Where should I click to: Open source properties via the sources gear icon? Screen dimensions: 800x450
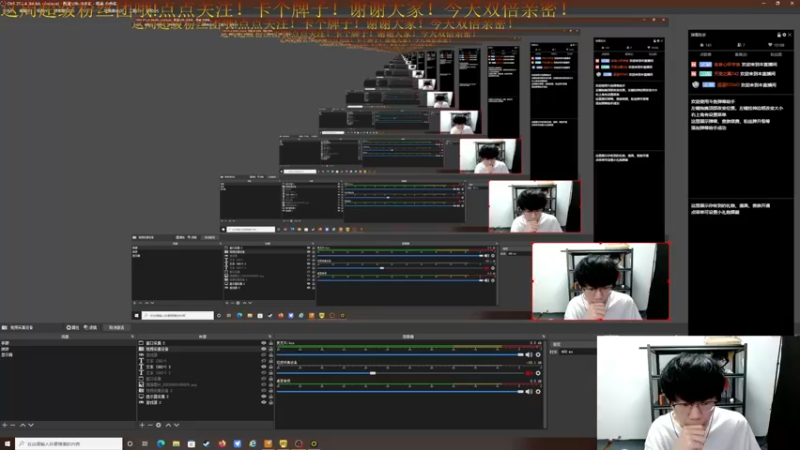pyautogui.click(x=159, y=425)
